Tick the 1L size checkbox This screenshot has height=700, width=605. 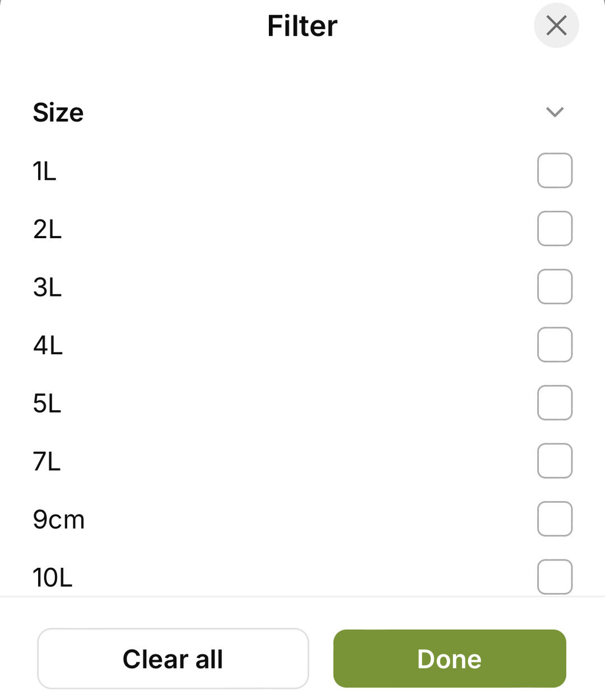point(555,170)
